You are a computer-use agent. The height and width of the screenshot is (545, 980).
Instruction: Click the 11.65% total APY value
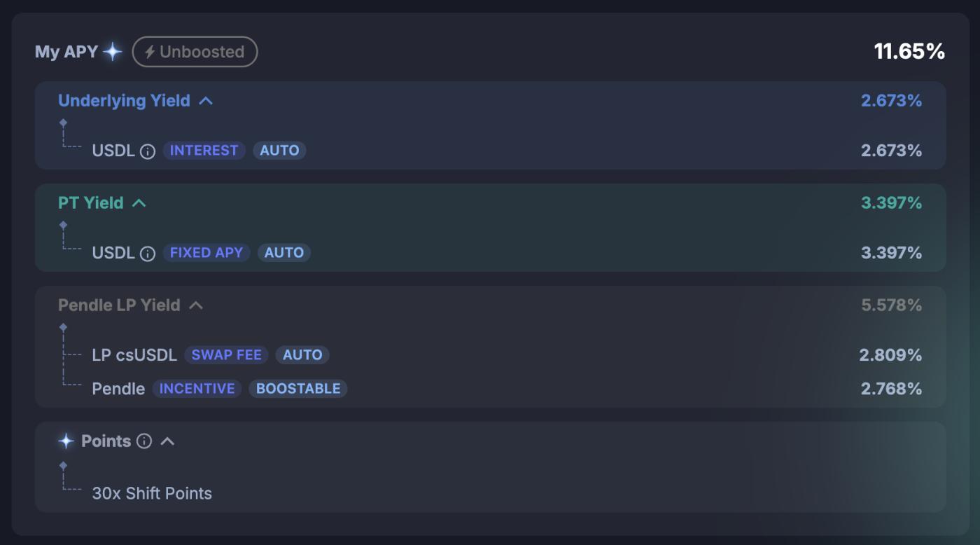point(909,51)
